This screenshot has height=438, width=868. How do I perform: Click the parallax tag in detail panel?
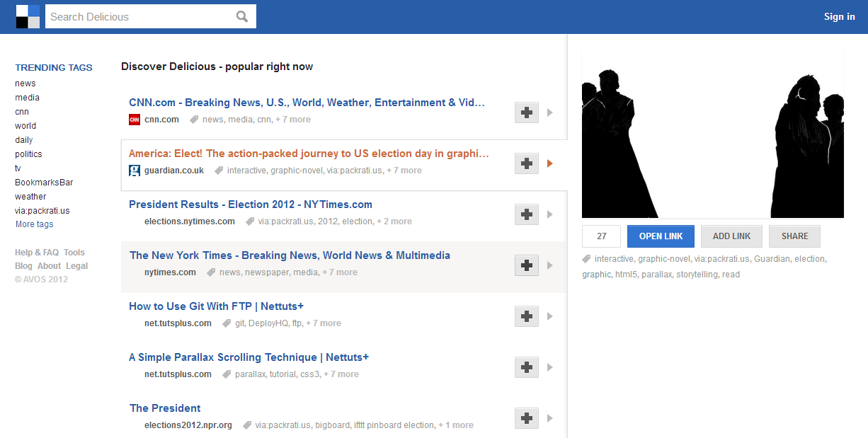click(x=656, y=275)
